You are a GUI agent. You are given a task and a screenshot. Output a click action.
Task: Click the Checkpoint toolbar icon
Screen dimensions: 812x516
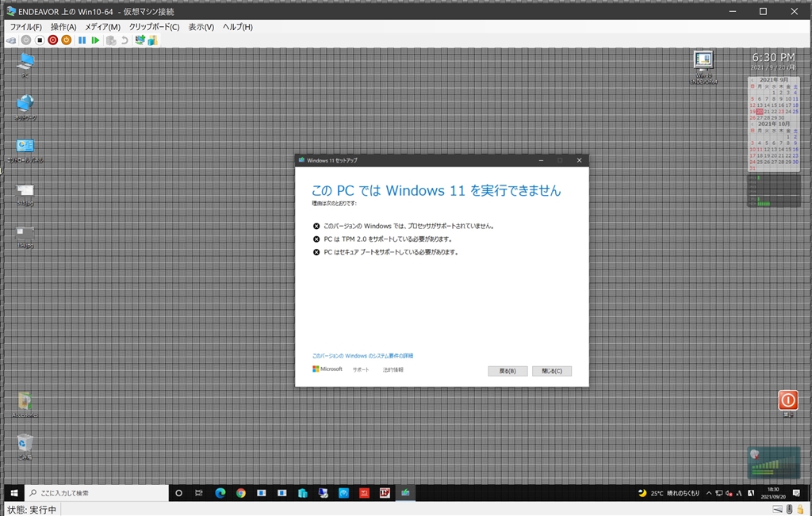111,40
